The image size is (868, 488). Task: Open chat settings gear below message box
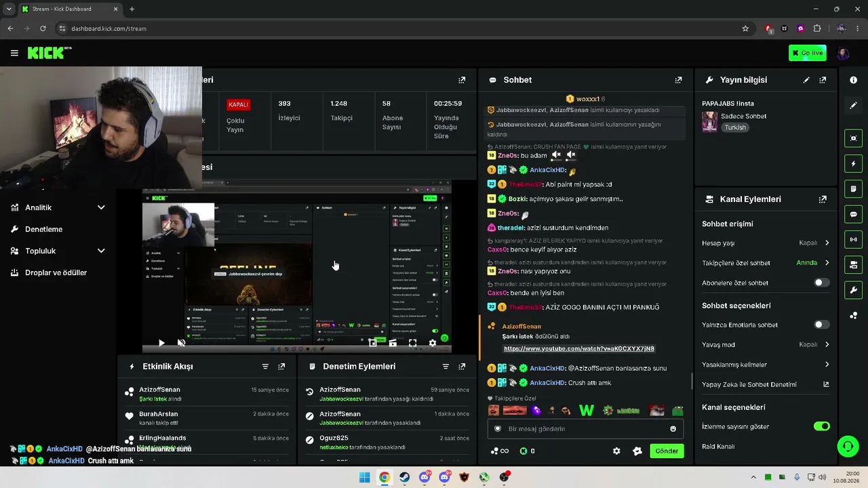(x=616, y=451)
